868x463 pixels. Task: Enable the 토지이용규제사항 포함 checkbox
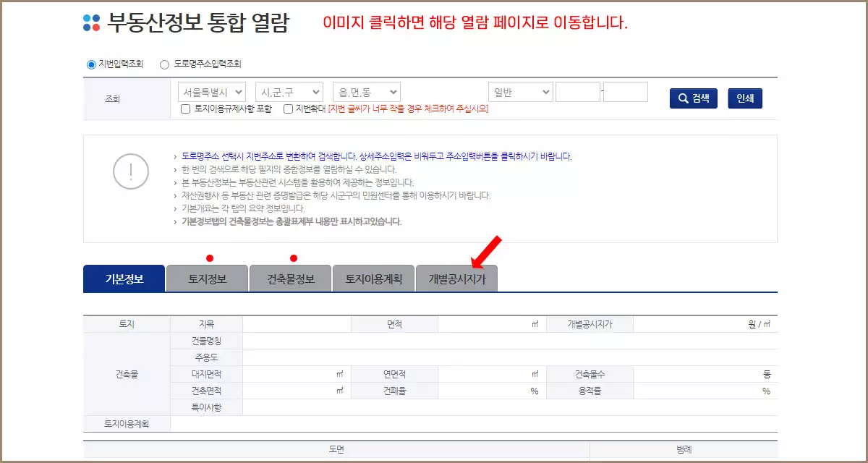click(187, 109)
